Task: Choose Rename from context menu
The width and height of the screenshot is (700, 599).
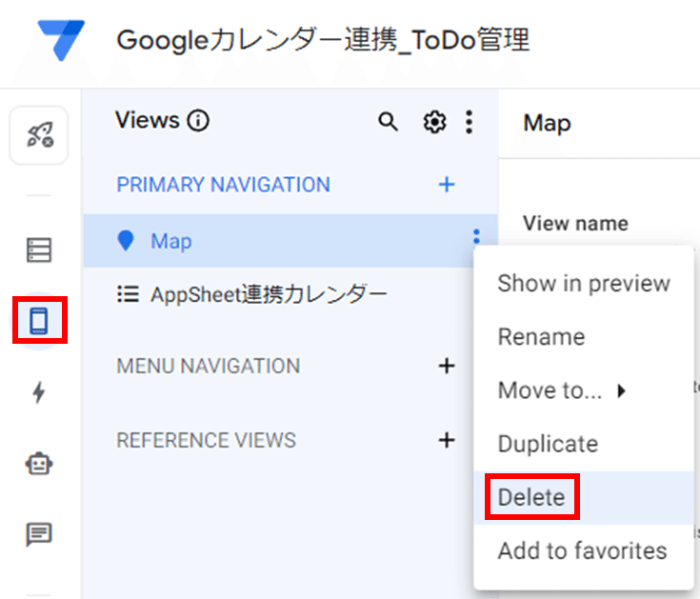Action: click(x=584, y=337)
